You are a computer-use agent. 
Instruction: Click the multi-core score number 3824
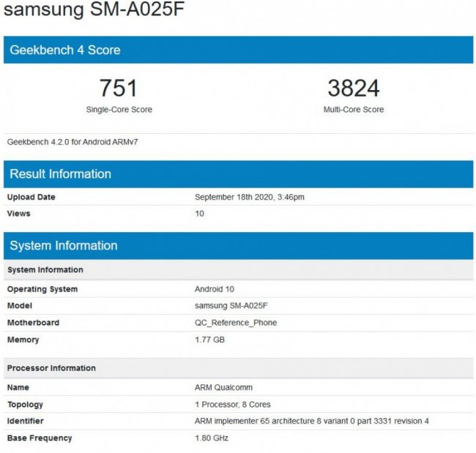pos(354,89)
